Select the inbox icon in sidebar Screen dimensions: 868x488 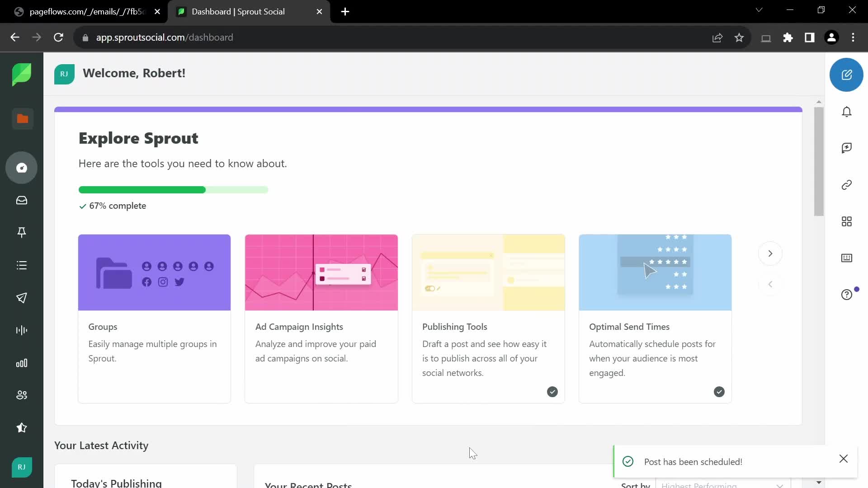click(x=21, y=201)
